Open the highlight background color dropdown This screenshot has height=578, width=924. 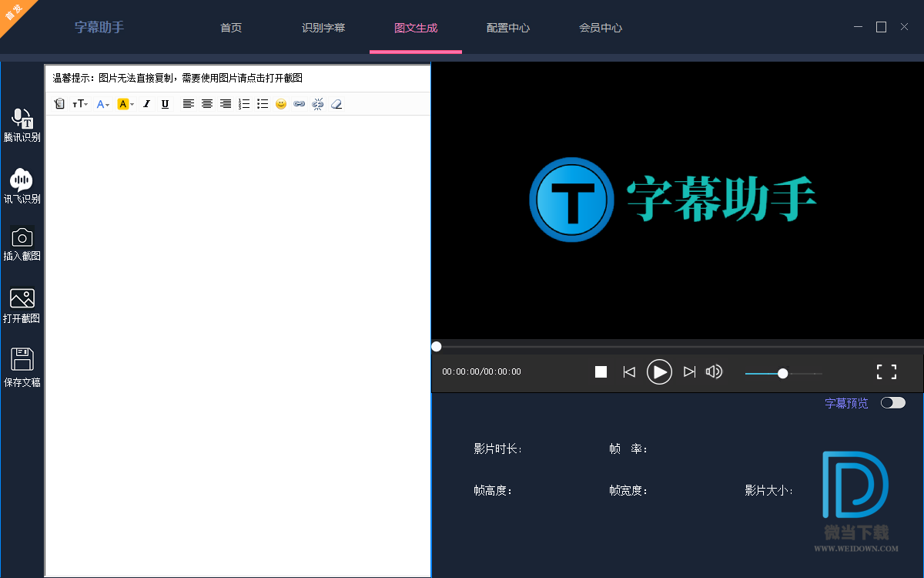(126, 104)
